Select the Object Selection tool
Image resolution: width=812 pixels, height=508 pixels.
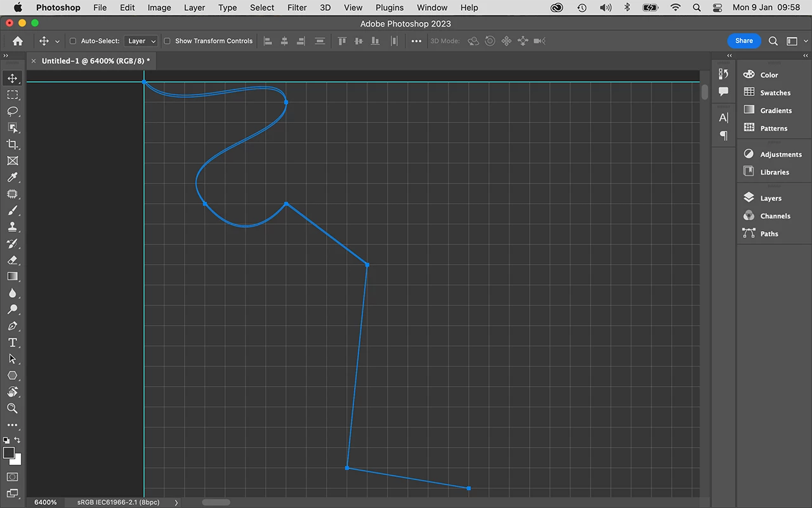12,128
